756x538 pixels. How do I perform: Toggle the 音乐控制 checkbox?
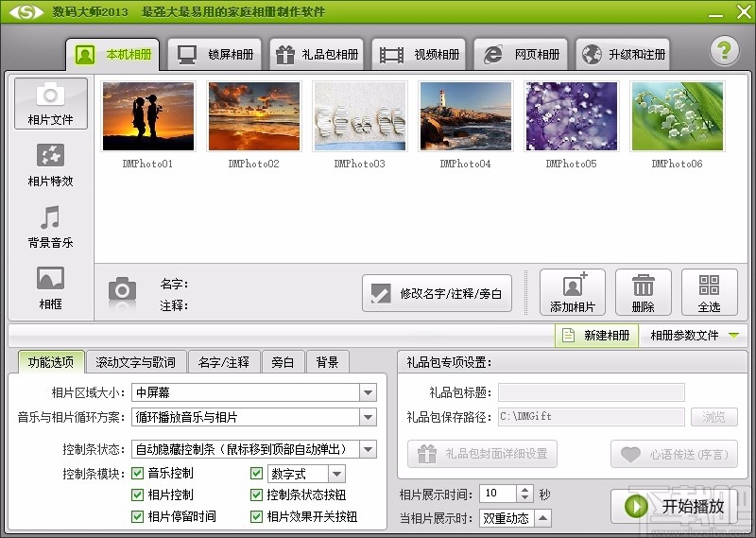137,474
